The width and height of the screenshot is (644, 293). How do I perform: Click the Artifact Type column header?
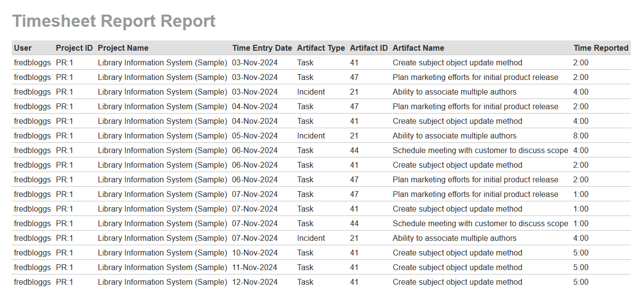(x=321, y=48)
